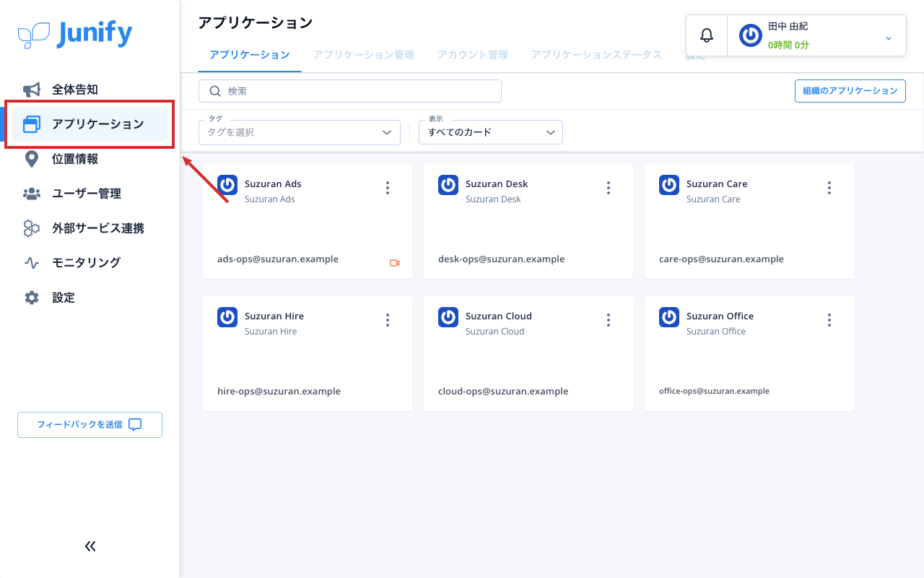This screenshot has height=578, width=924.
Task: Click the 田中 由紀 user avatar
Action: (x=751, y=35)
